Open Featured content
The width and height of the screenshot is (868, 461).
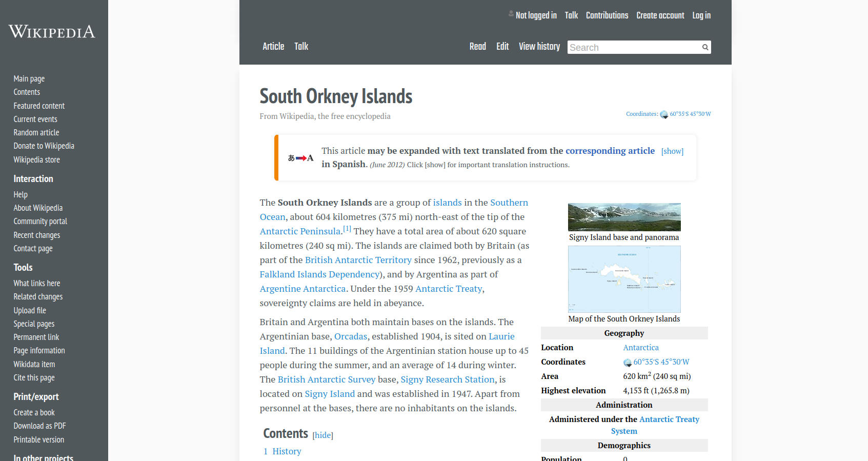pos(39,106)
